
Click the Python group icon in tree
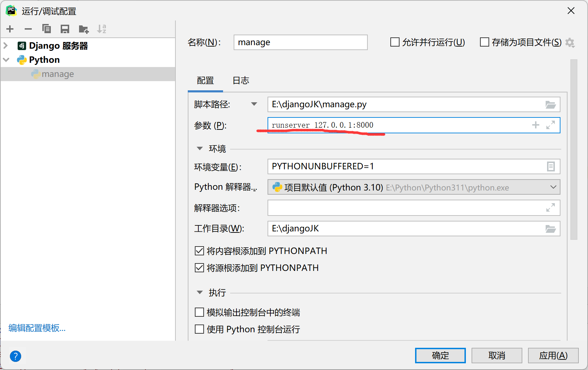coord(22,60)
